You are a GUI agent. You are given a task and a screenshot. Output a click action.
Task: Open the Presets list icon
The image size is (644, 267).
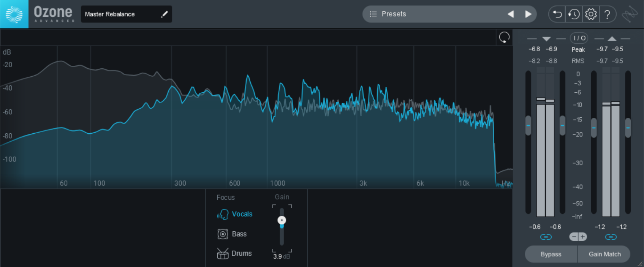pos(373,14)
